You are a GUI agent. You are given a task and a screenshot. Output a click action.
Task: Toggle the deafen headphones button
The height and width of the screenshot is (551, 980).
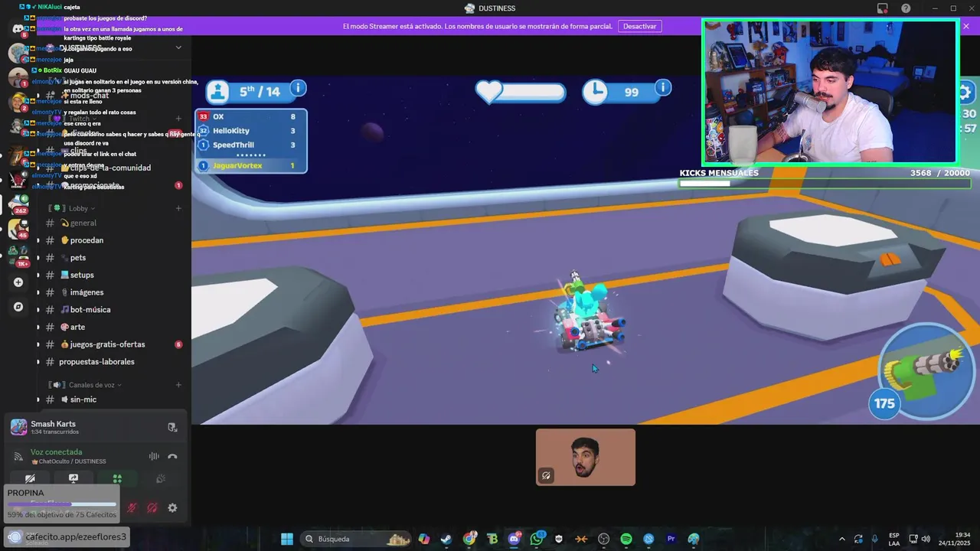point(152,508)
